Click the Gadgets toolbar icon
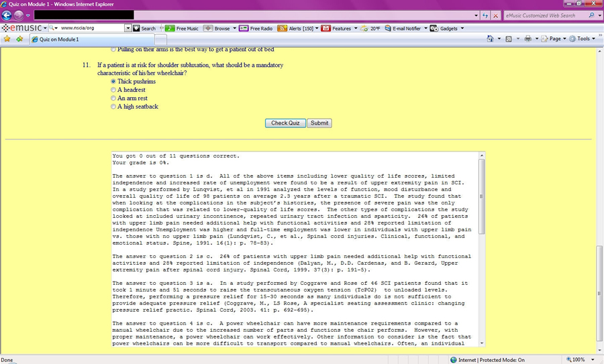Viewport: 604px width, 364px height. tap(434, 28)
